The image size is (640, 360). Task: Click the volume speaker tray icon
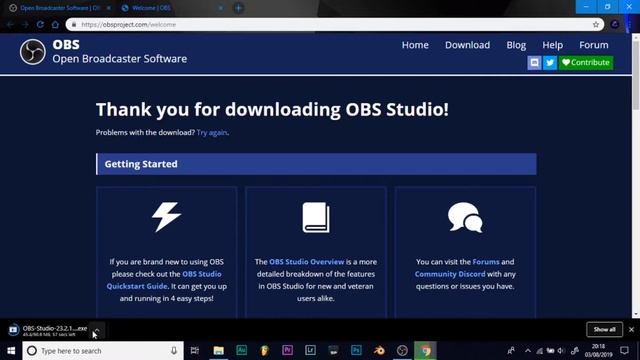[561, 351]
